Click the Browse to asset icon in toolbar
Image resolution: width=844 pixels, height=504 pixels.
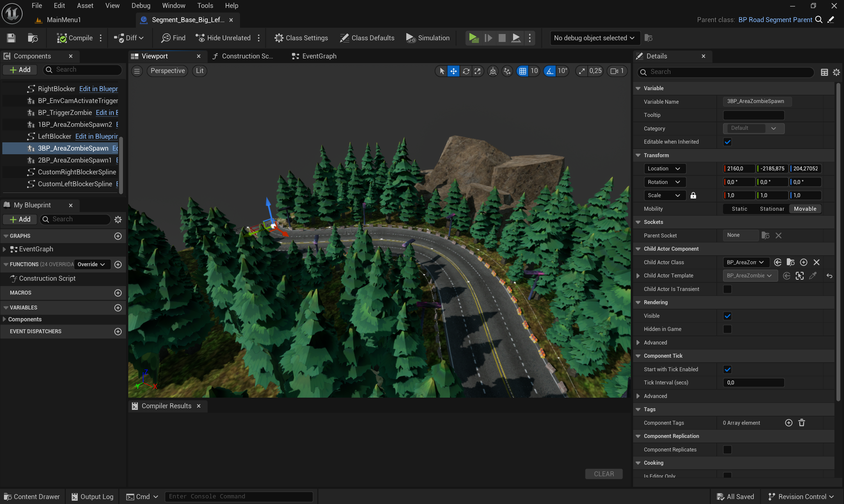pos(33,38)
